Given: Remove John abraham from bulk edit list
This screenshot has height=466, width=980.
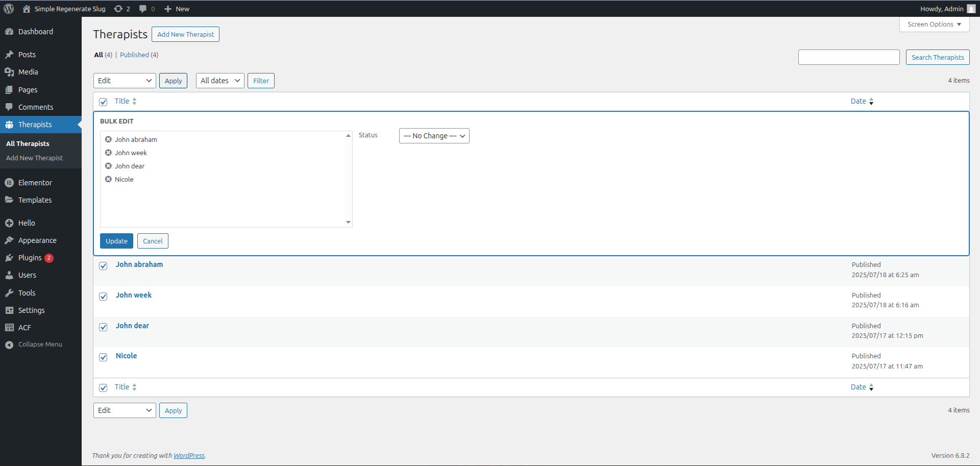Looking at the screenshot, I should point(108,139).
